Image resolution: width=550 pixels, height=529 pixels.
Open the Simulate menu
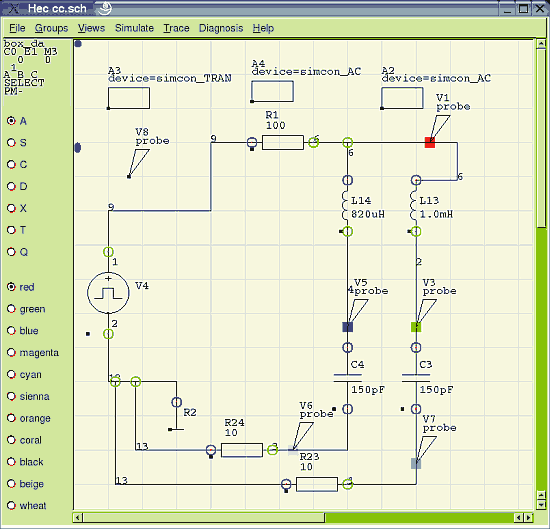[134, 28]
